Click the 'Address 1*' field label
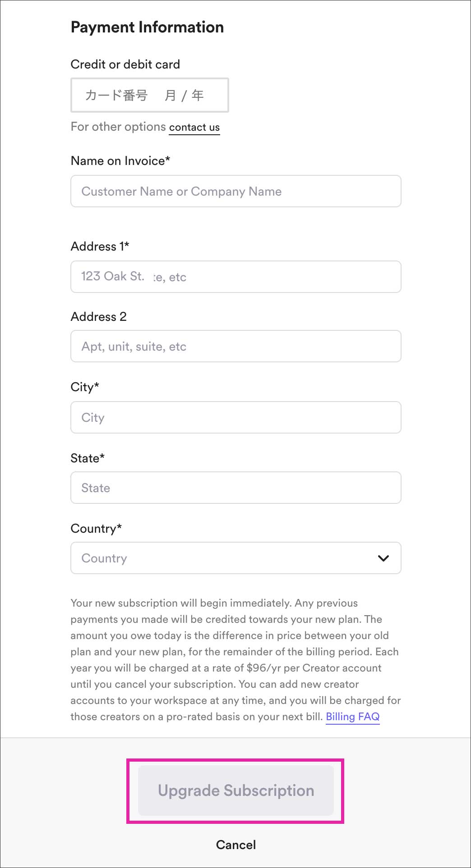The width and height of the screenshot is (471, 868). coord(100,247)
